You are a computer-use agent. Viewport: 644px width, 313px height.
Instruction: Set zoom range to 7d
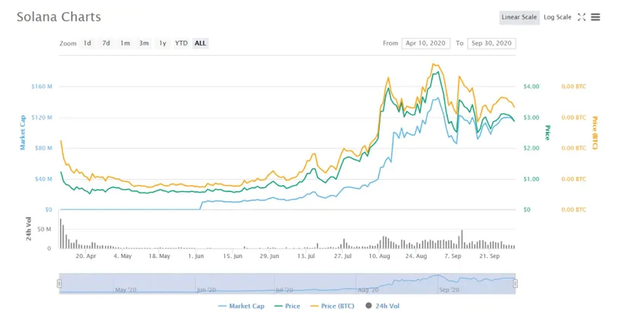tap(106, 43)
